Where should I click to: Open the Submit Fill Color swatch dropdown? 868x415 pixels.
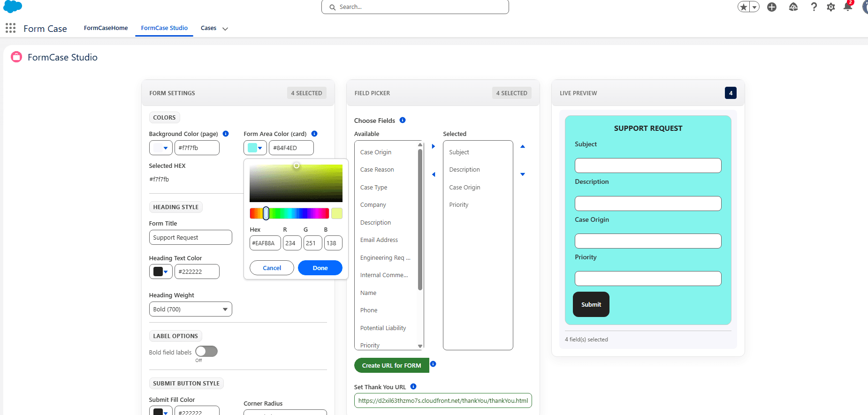pos(160,412)
